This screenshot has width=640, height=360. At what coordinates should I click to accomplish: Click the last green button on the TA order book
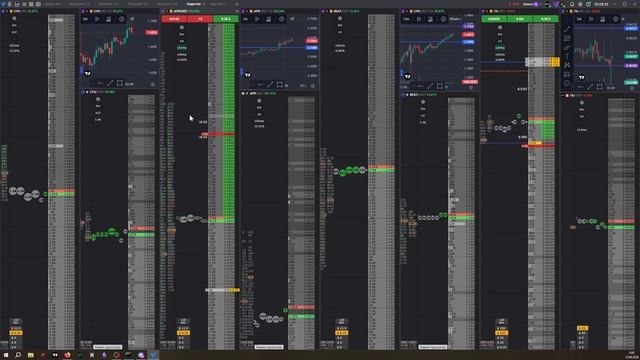pyautogui.click(x=546, y=19)
